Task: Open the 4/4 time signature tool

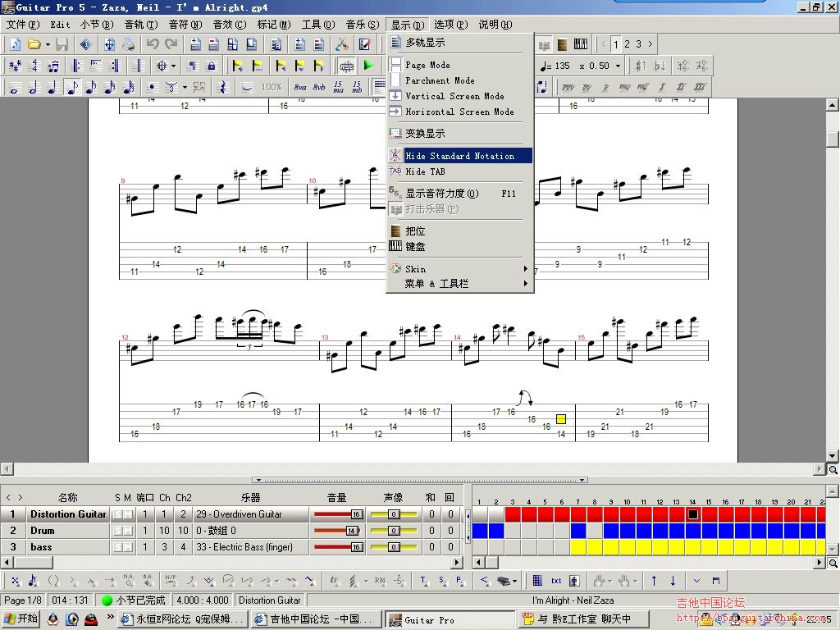Action: [34, 66]
